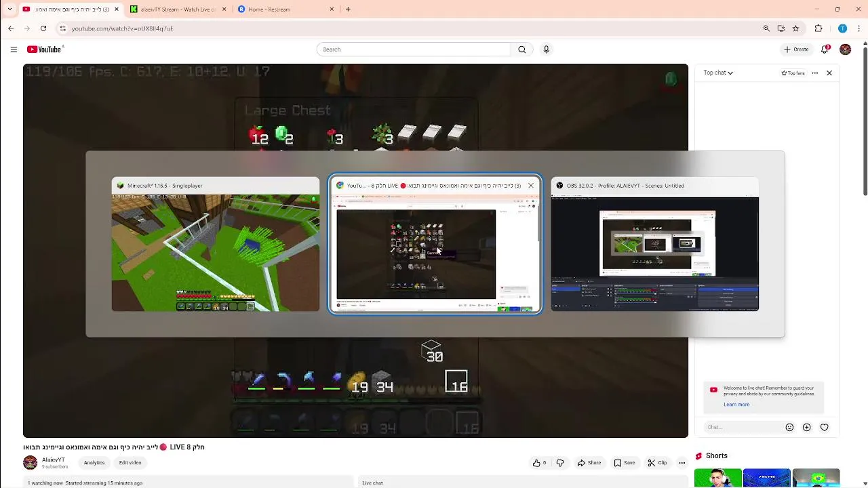Close the live chat panel

829,73
